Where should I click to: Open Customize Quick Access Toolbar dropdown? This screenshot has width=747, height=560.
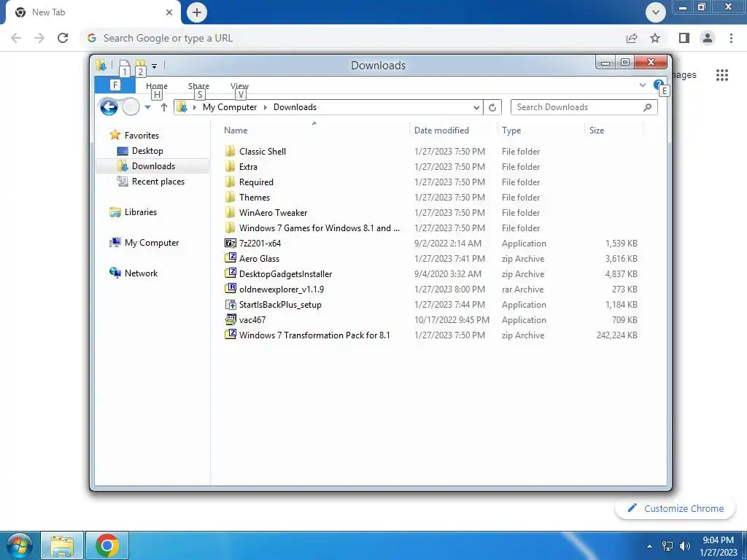155,66
